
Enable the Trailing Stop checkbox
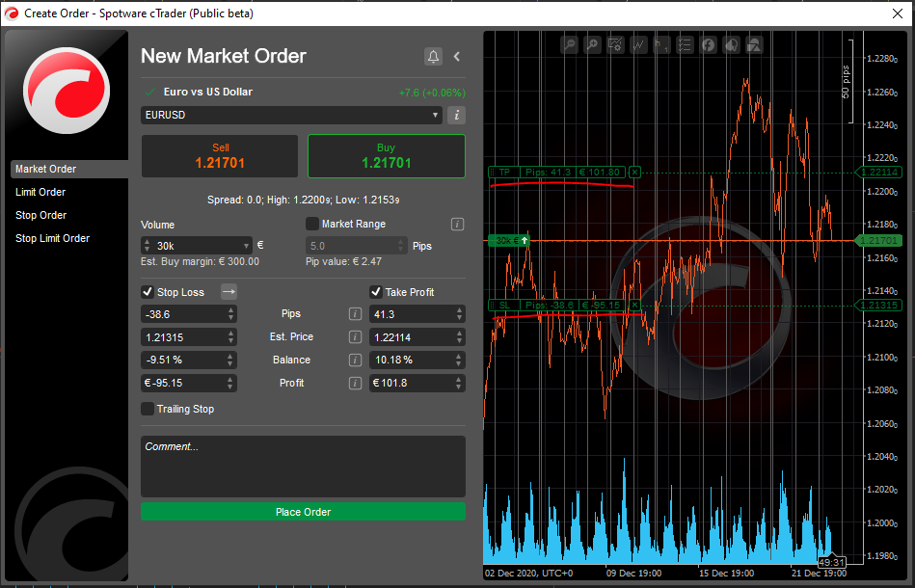pos(148,409)
